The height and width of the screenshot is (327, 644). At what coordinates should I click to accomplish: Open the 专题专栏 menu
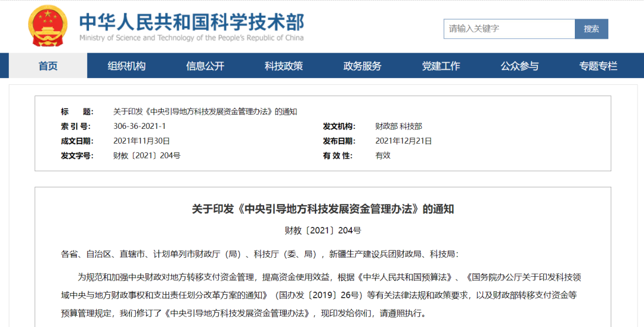598,66
